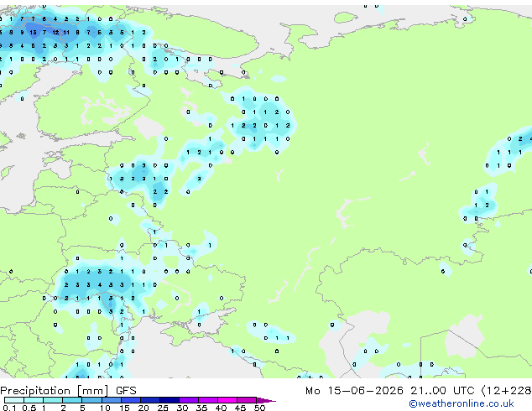Viewport: 532px width, 411px height.
Task: Select the 5–10 mm legend color box
Action: (91, 400)
